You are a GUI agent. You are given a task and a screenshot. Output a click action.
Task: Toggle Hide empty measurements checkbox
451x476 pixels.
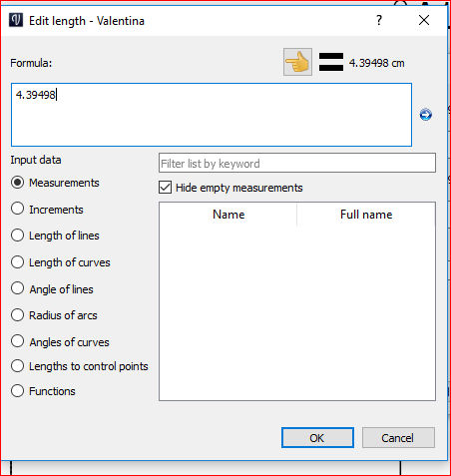click(166, 188)
